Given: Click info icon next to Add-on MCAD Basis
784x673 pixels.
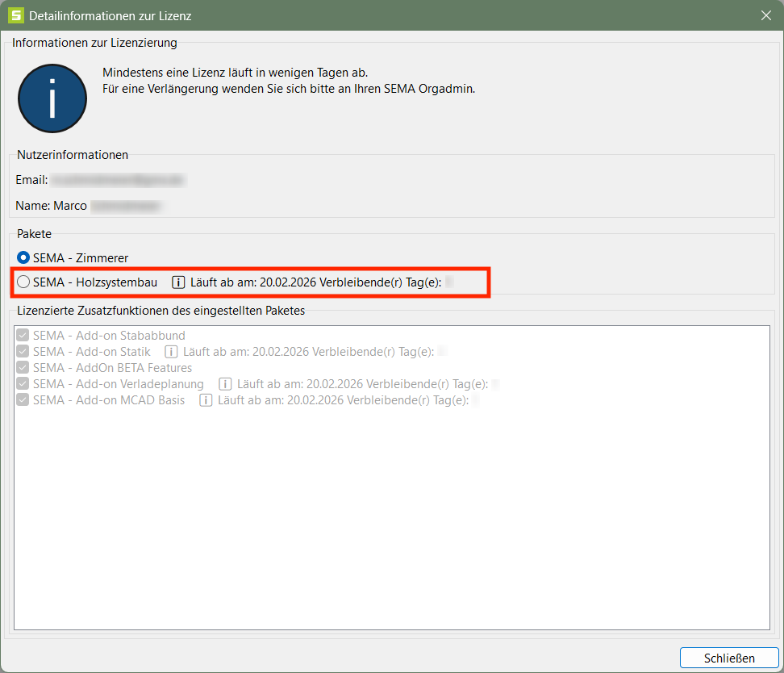Looking at the screenshot, I should click(206, 400).
